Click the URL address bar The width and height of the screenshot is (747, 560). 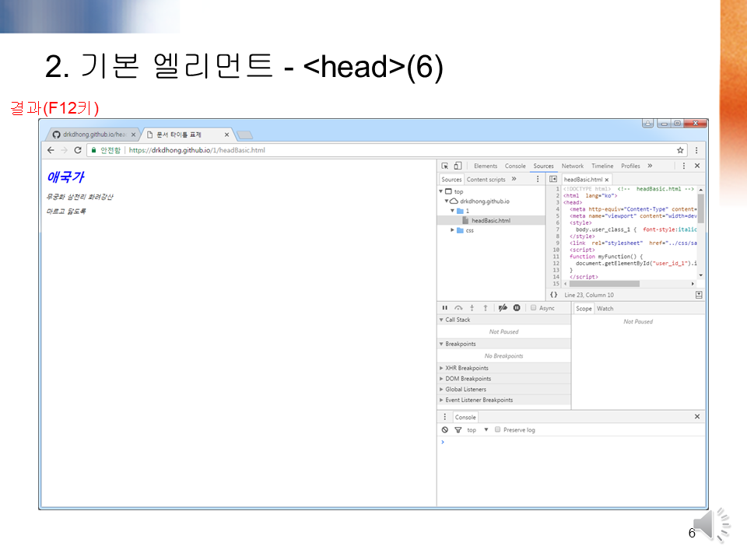387,150
